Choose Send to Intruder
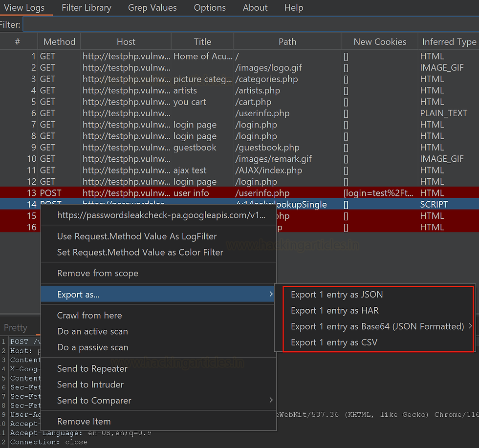This screenshot has width=479, height=448. pos(158,384)
